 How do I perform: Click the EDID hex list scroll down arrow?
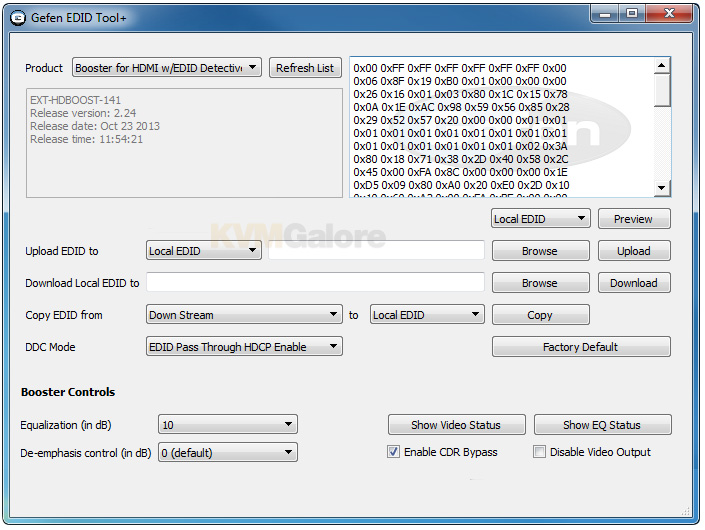661,187
